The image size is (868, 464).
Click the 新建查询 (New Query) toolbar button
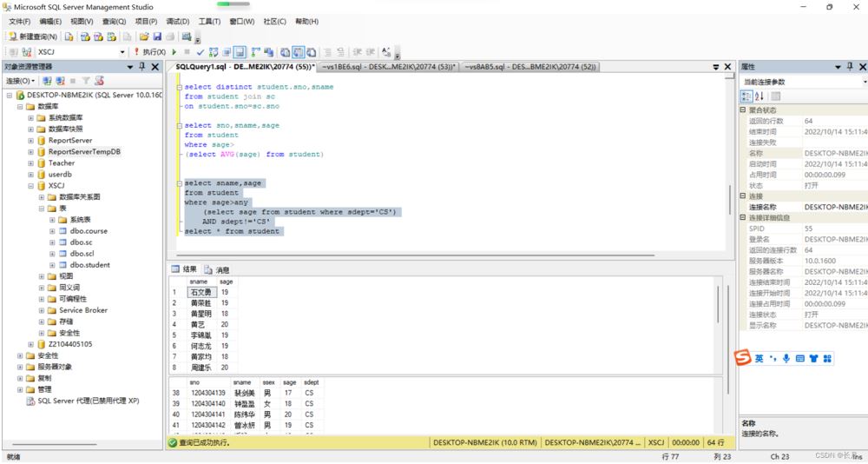[x=33, y=36]
